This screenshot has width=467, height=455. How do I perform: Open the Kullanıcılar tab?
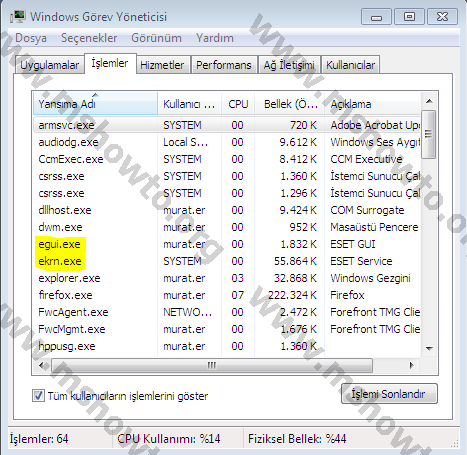pos(350,65)
